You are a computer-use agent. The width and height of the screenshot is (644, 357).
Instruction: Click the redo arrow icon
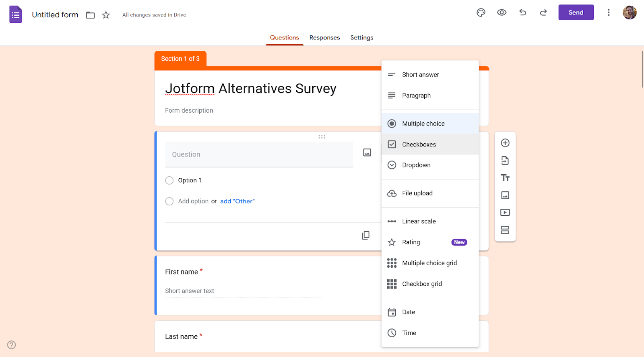[543, 12]
